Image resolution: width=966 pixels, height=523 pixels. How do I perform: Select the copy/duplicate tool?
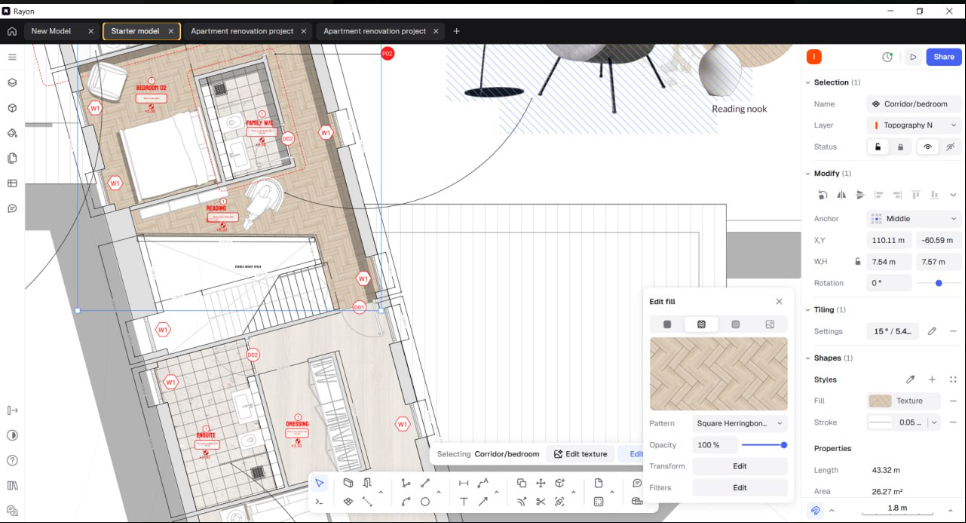click(x=521, y=483)
